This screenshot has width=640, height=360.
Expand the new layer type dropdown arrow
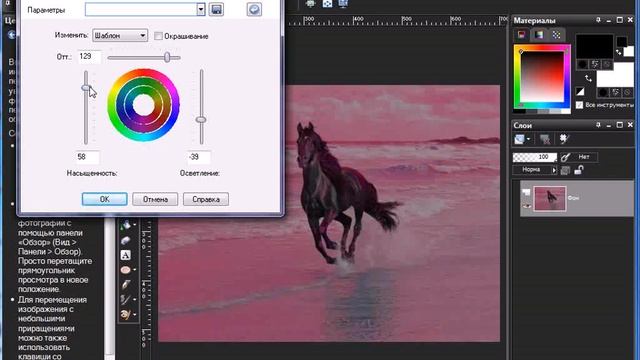pos(528,139)
